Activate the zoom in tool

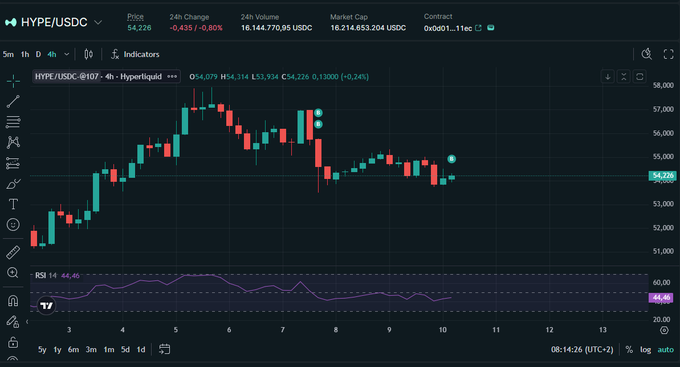13,272
